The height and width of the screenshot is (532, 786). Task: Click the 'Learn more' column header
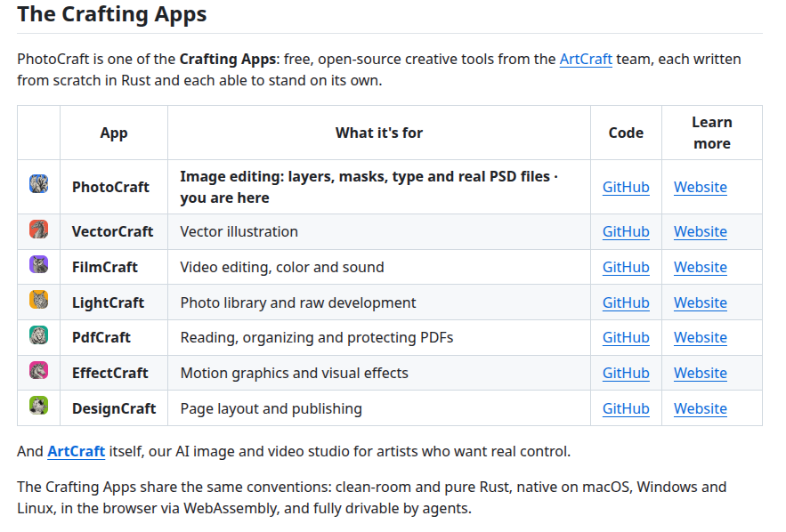(x=712, y=133)
